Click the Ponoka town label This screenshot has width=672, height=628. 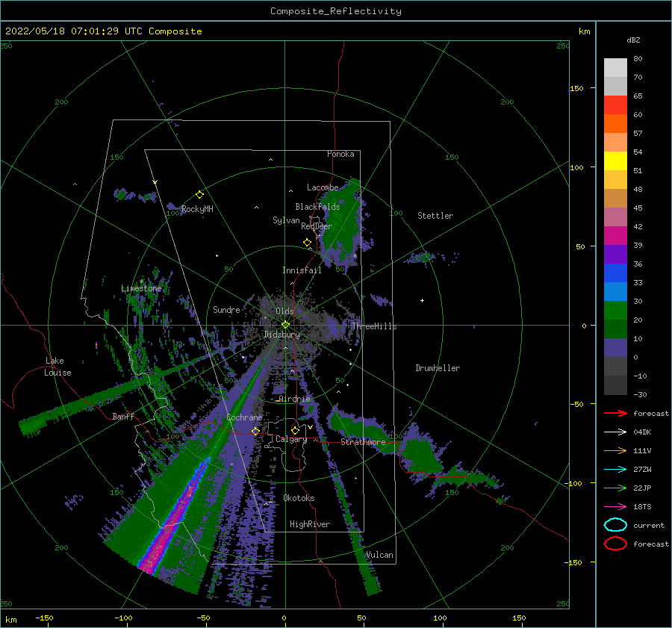tap(340, 154)
